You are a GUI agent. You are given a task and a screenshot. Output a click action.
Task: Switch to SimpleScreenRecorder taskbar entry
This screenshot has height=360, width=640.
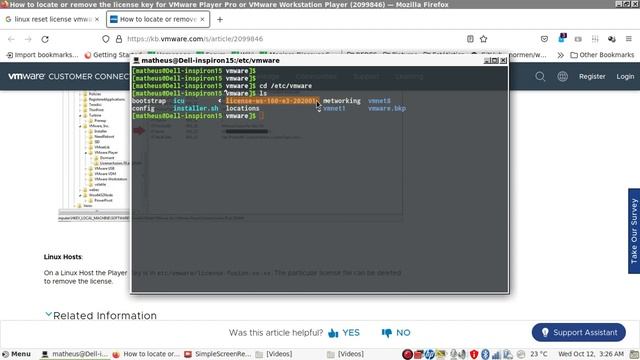point(218,354)
